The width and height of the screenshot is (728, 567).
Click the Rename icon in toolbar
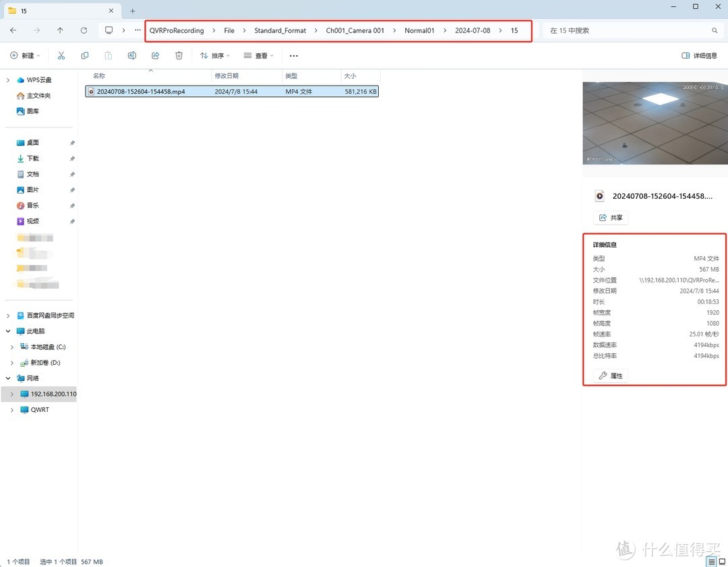coord(132,55)
